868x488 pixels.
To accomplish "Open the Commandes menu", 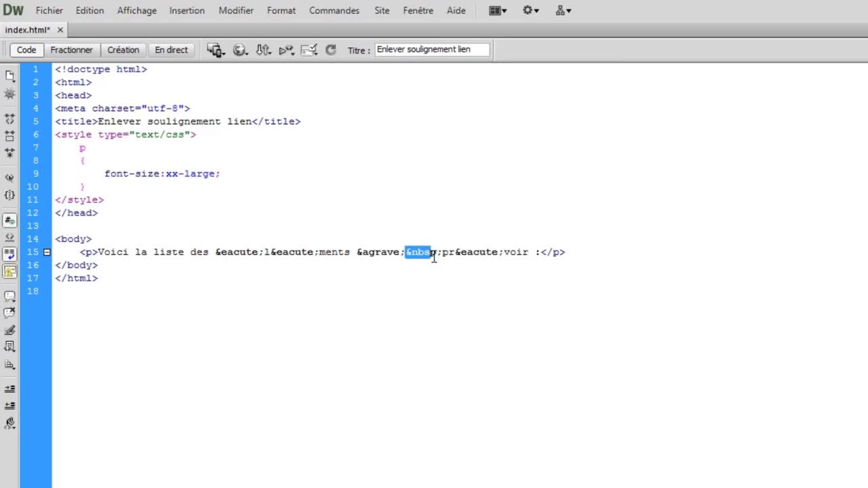I will (x=334, y=10).
